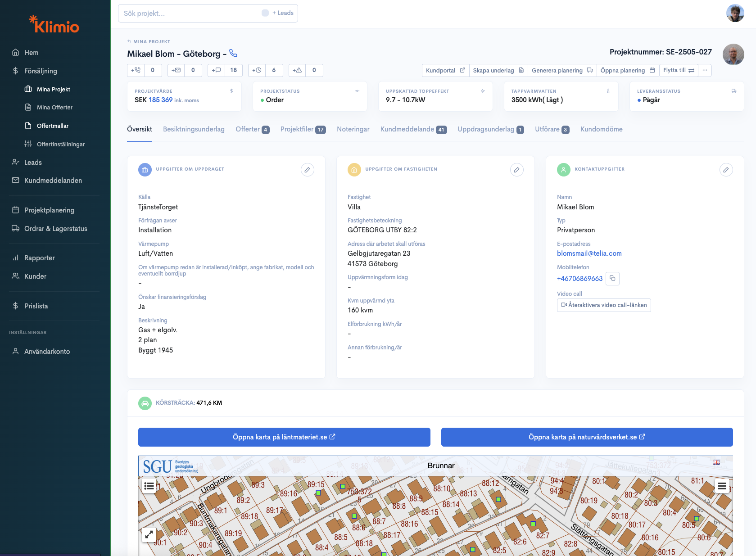Expand the map layer list icon
Screen dimensions: 756x556
(149, 486)
